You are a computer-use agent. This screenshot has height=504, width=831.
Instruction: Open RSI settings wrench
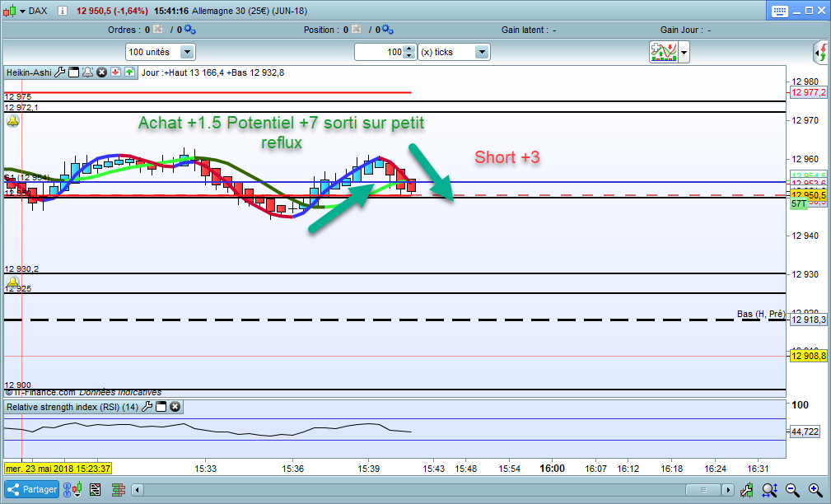point(147,407)
